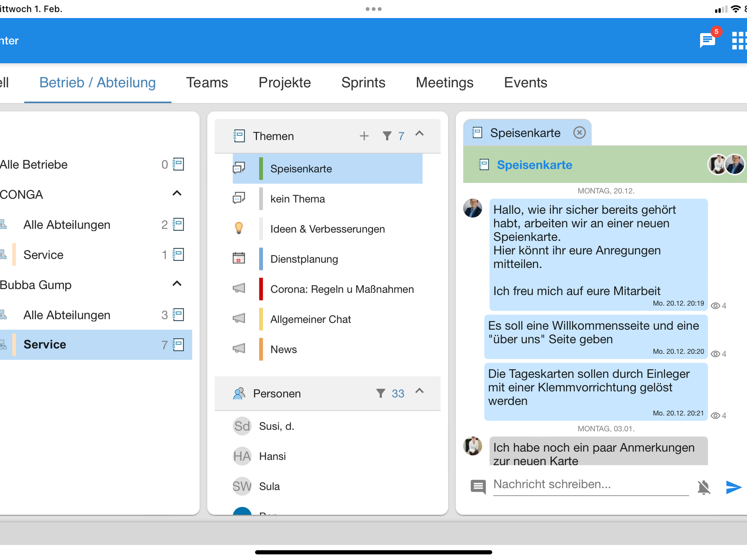Click the eye read-count on the 20:19 message

[x=718, y=306]
